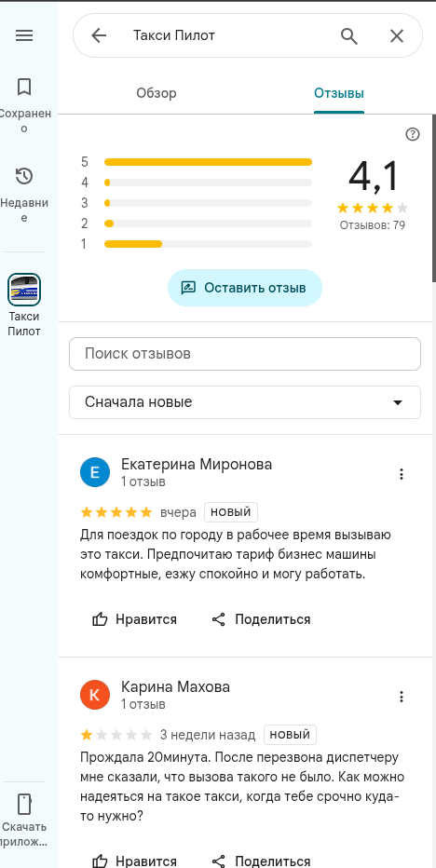Click the Оставить отзыв button
436x868 pixels.
coord(245,288)
